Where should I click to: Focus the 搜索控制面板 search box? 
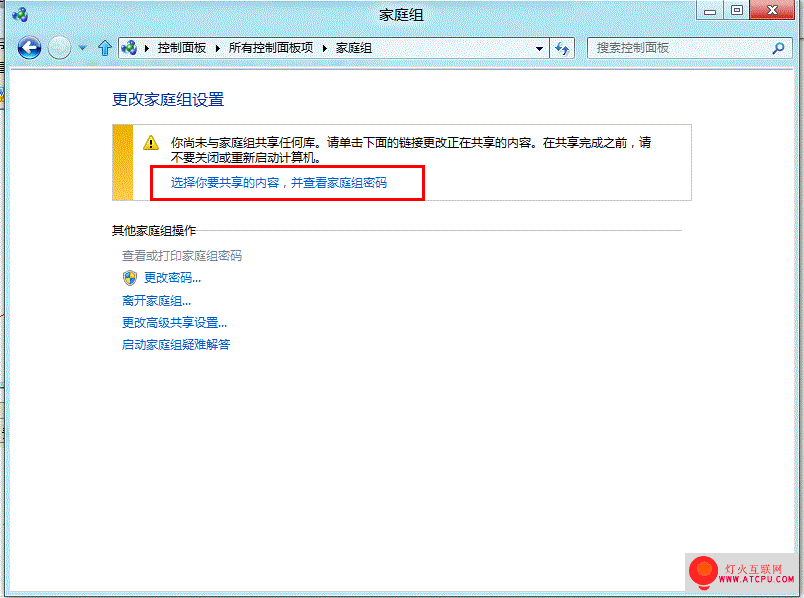(x=690, y=48)
